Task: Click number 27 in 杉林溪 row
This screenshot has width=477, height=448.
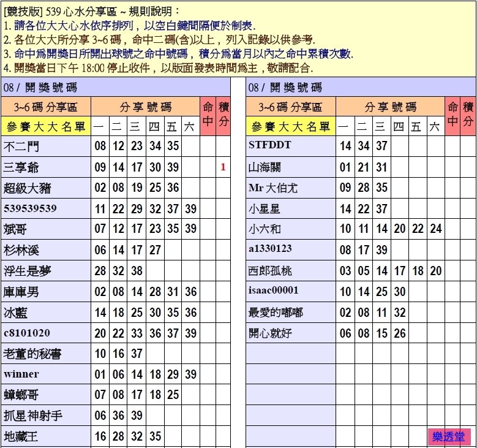Action: pyautogui.click(x=155, y=250)
